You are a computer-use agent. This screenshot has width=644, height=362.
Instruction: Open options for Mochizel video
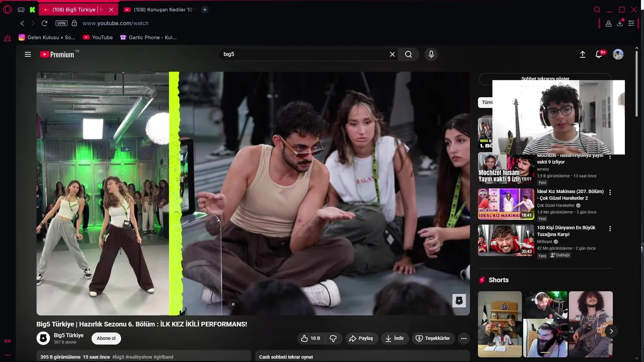coord(610,157)
